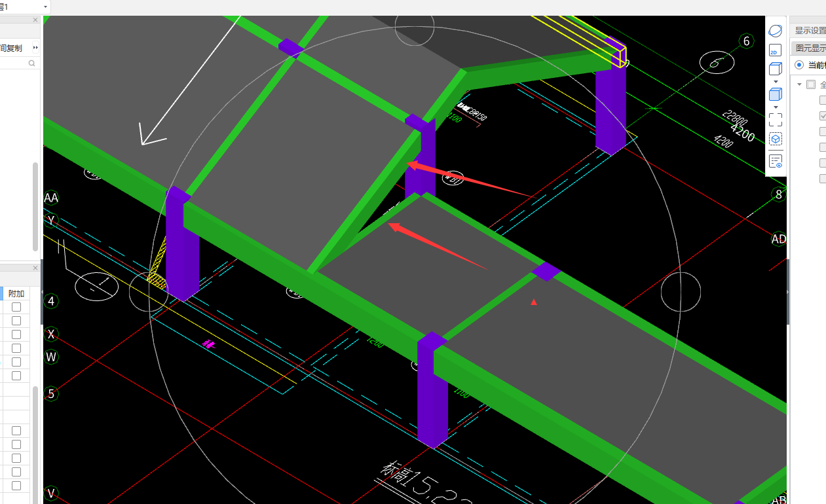
Task: Click the overflow chevrons beside 间复制
Action: (x=35, y=48)
